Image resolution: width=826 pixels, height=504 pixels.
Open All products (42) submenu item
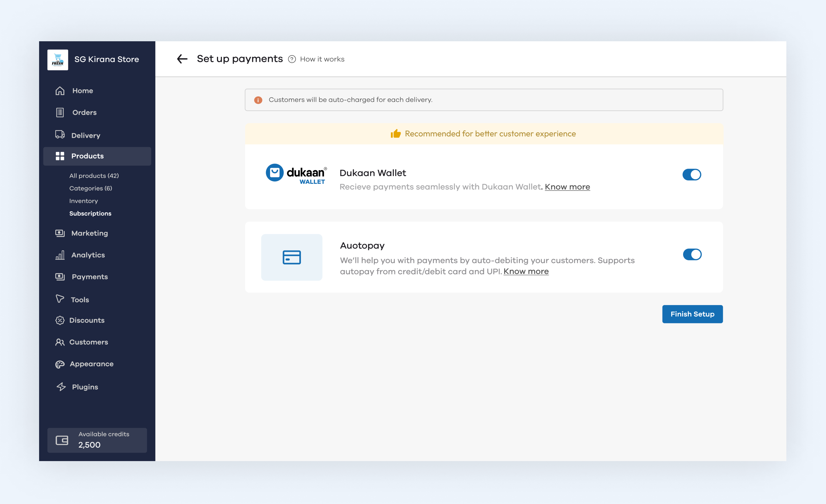(x=94, y=176)
